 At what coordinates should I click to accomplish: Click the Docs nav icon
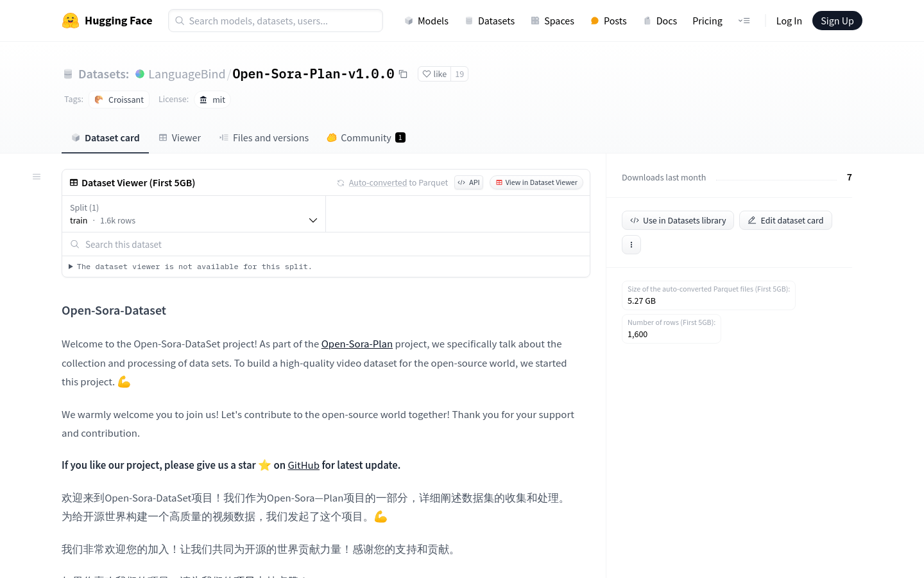[x=647, y=21]
